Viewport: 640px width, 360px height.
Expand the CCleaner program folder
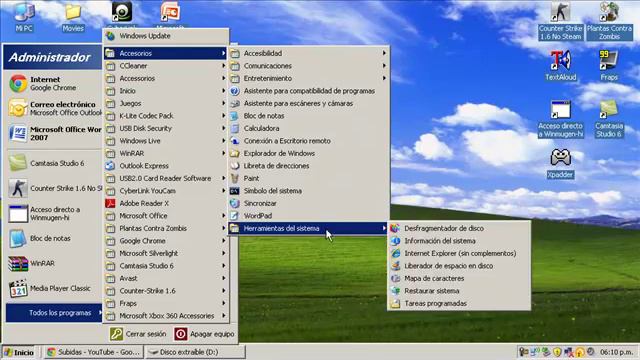(x=165, y=66)
